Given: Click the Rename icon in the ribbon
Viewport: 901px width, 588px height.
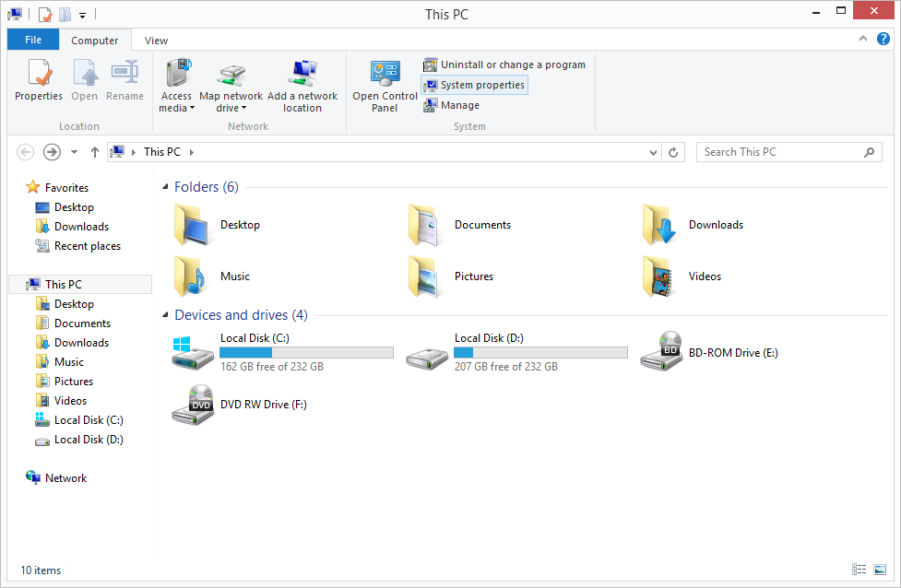Looking at the screenshot, I should pos(124,83).
